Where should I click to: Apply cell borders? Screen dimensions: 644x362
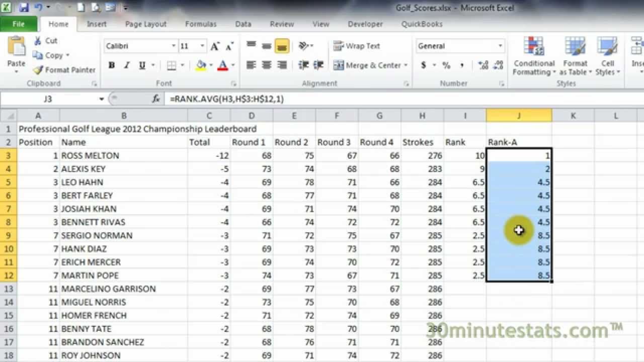click(x=172, y=65)
